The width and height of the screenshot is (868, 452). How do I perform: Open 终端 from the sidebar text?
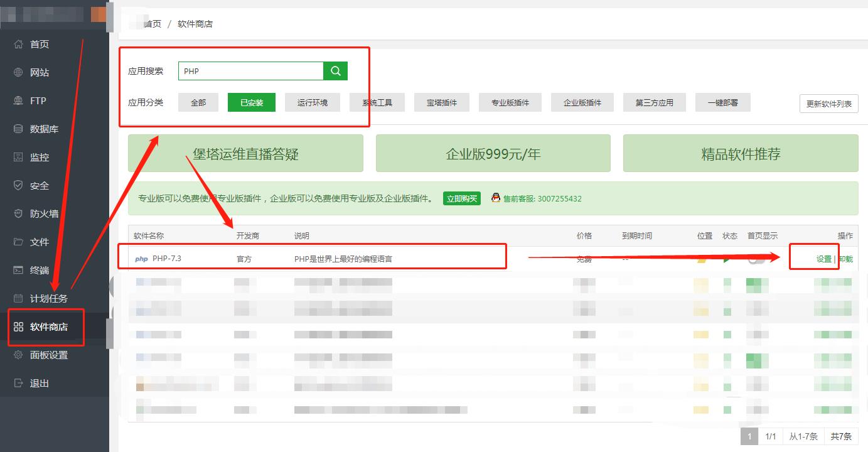tap(40, 270)
